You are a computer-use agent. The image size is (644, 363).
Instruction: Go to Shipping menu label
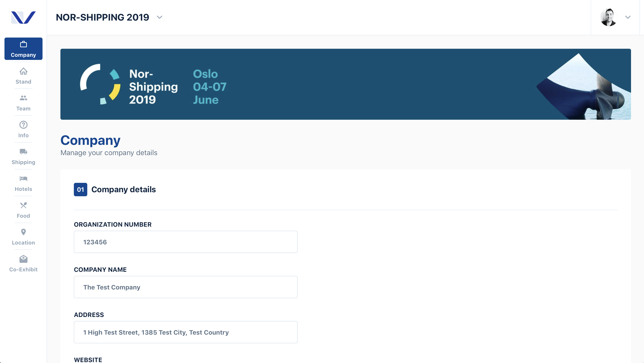pos(23,162)
